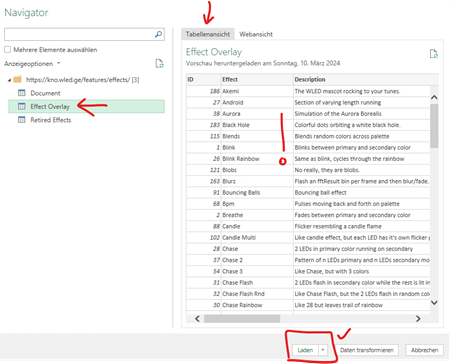Click the Black Hole effect cell

point(257,125)
